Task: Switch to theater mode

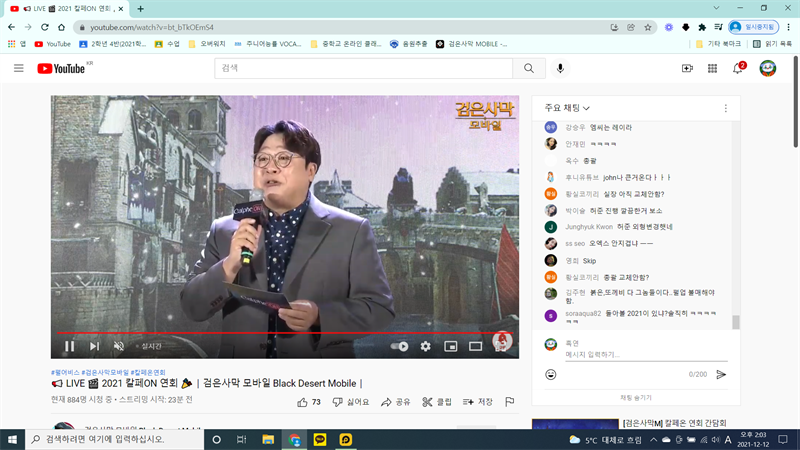Action: click(476, 346)
